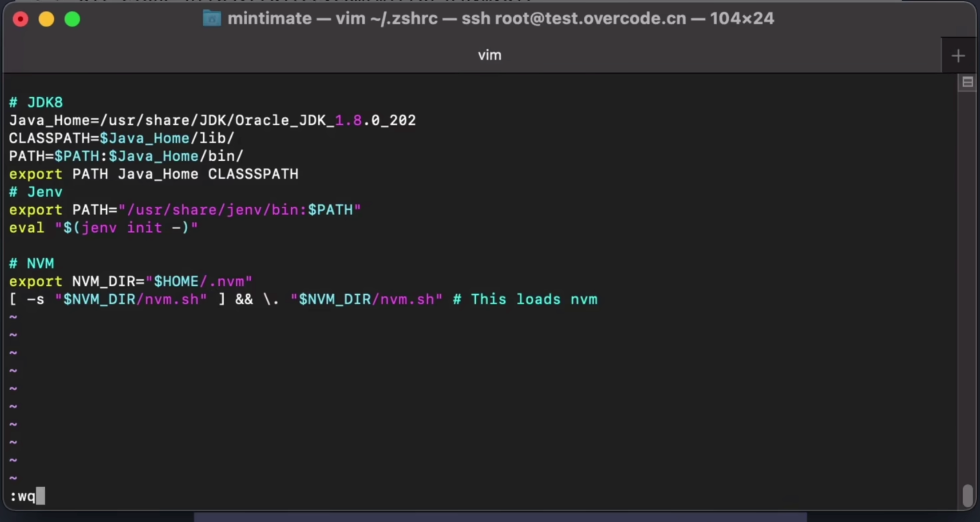Click the '# Jenv' comment line
This screenshot has height=522, width=980.
[x=36, y=192]
